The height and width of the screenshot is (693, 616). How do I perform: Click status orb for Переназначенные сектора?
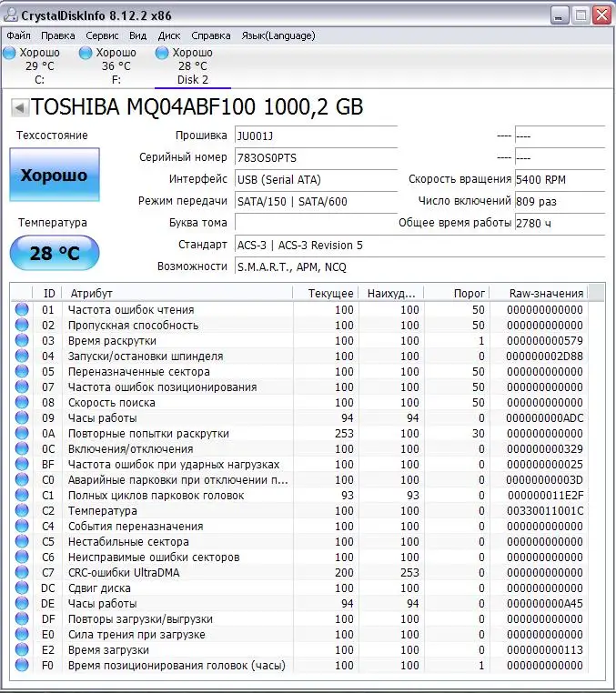click(x=22, y=371)
